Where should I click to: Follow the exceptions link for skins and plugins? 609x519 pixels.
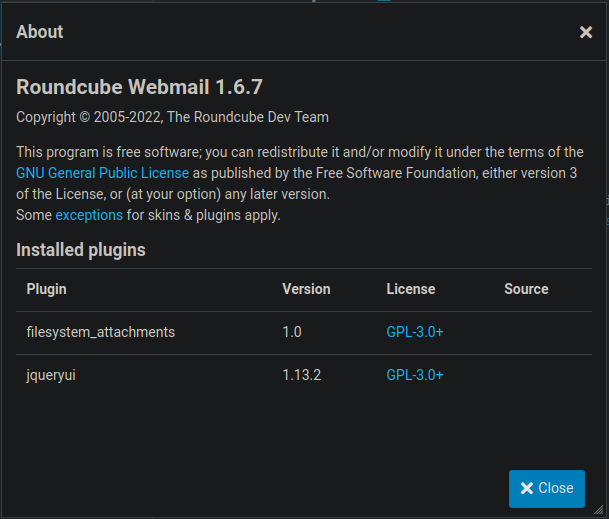(x=89, y=215)
